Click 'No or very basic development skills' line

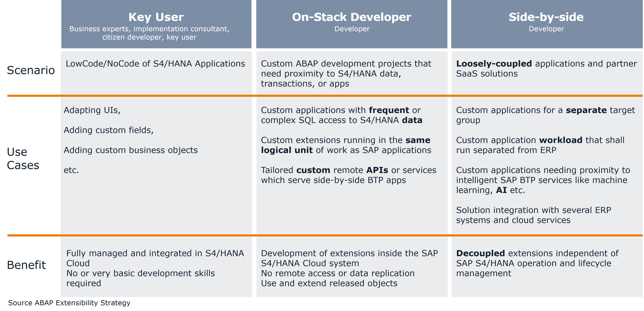click(x=141, y=273)
